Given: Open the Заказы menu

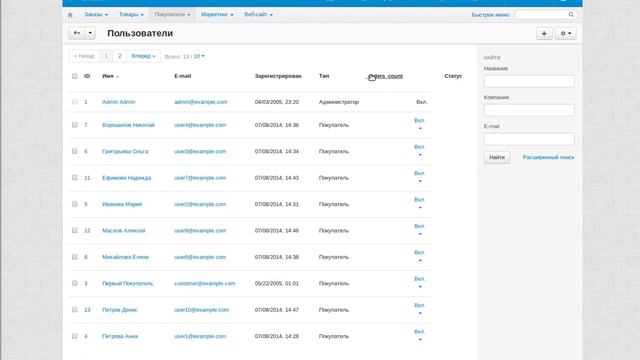Looking at the screenshot, I should [x=96, y=14].
